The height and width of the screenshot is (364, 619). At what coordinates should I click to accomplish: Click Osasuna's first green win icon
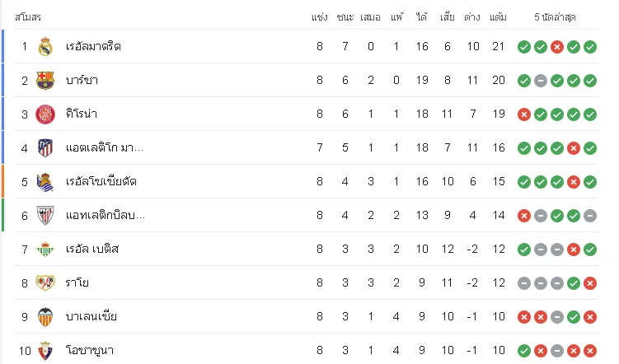pyautogui.click(x=524, y=351)
